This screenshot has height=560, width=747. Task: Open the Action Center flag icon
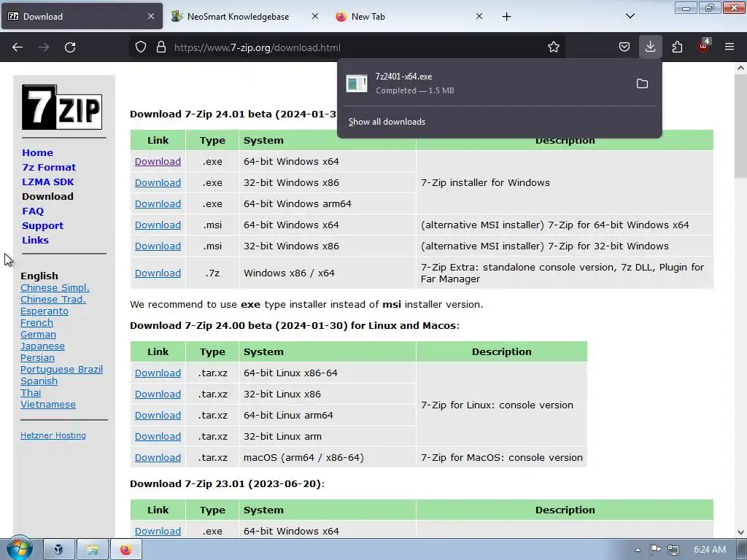tap(656, 550)
